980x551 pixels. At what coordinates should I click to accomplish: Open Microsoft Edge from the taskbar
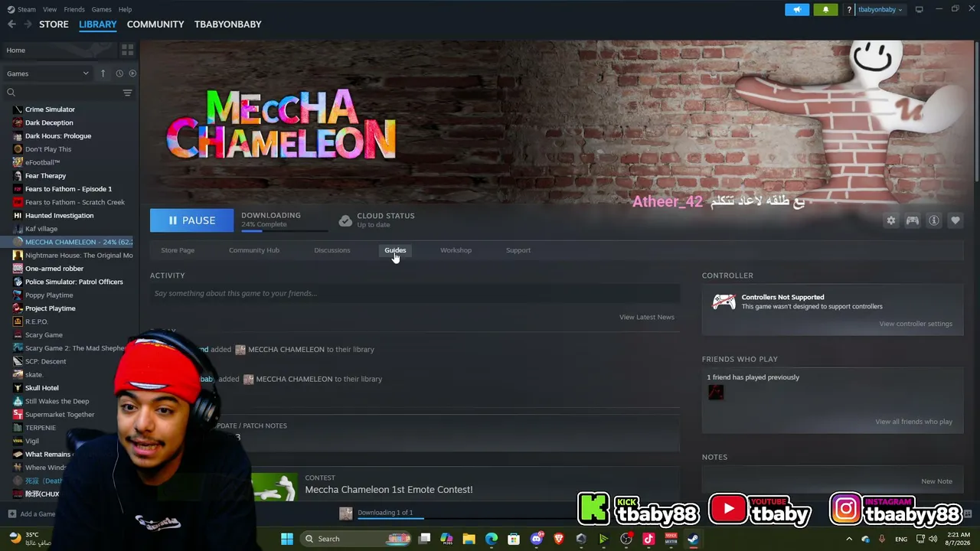492,539
